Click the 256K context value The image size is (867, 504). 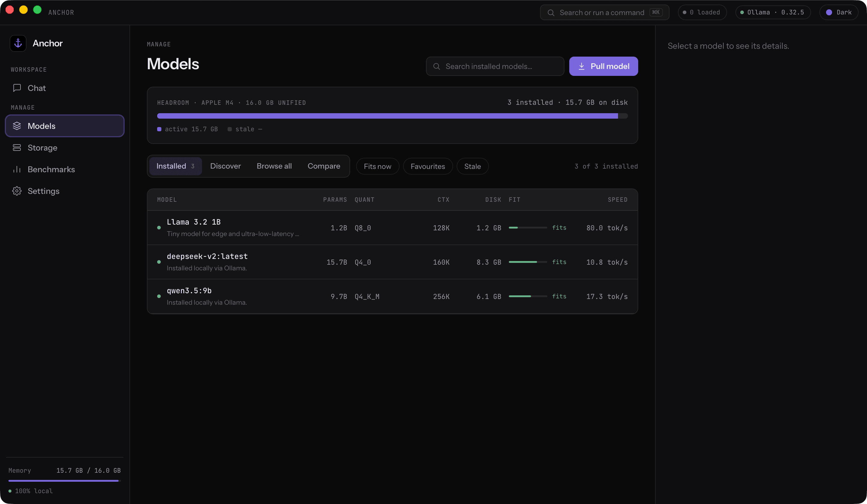pos(441,297)
